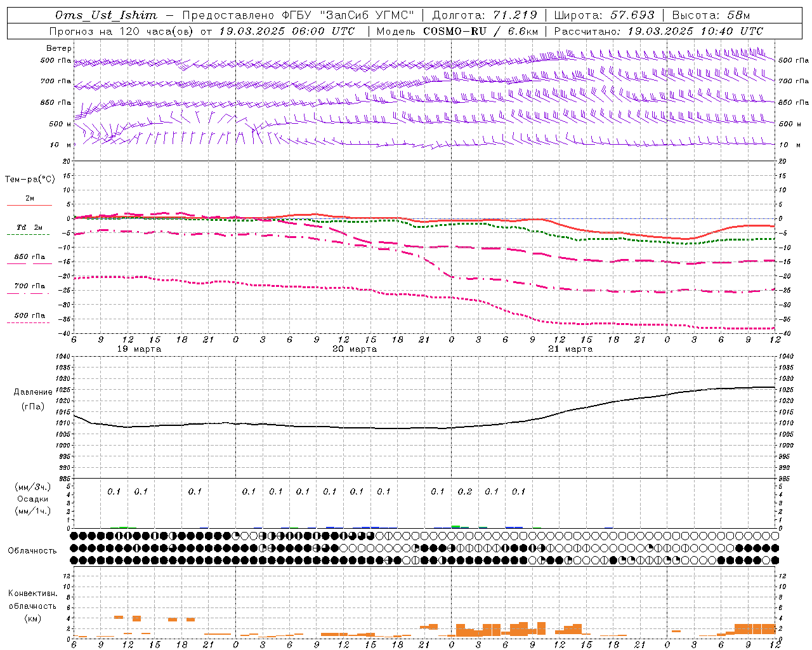Click the Рассчитано: 19.03.2025 10:40 UTC timestamp
The image size is (812, 650).
658,31
